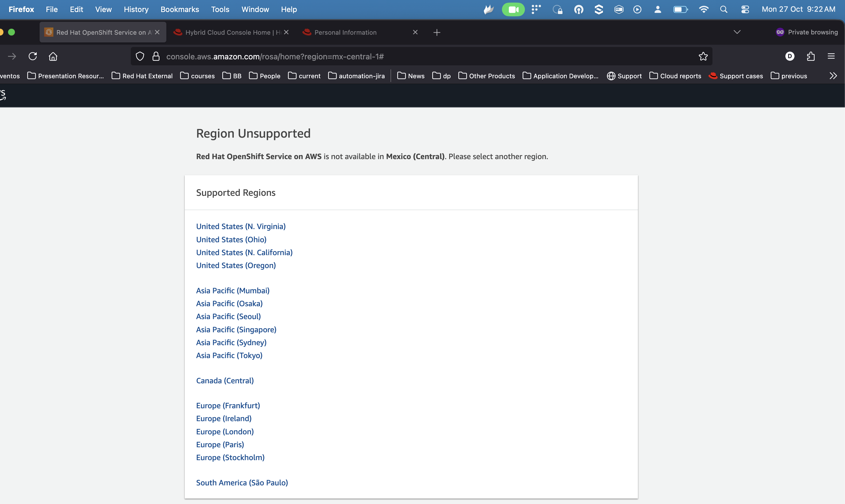The width and height of the screenshot is (845, 504).
Task: Click the site security padlock icon
Action: point(156,56)
